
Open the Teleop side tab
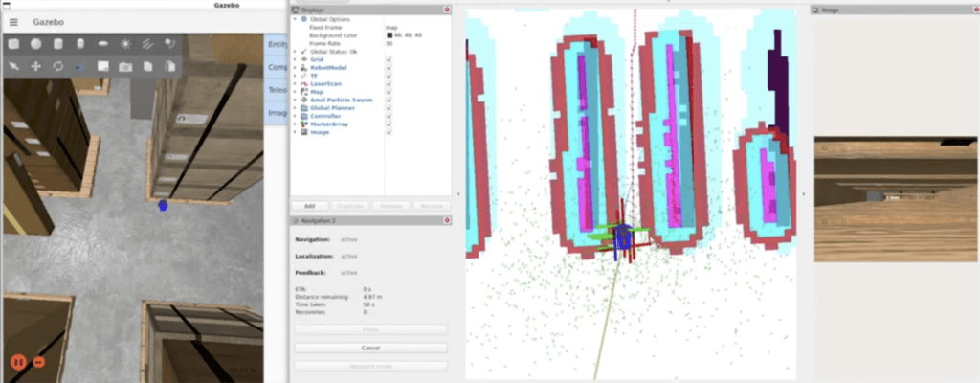(x=278, y=90)
